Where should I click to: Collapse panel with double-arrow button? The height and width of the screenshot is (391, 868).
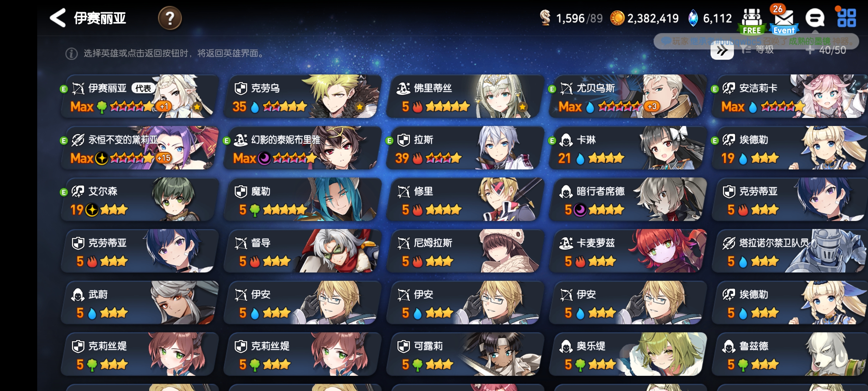722,51
